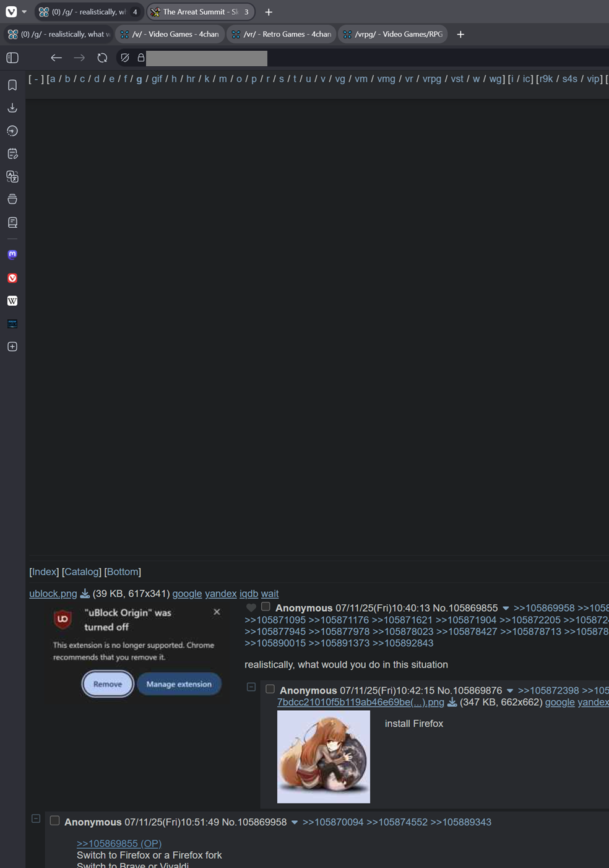Image resolution: width=609 pixels, height=868 pixels.
Task: Switch to /v/ - Video Games tab
Action: pyautogui.click(x=170, y=34)
